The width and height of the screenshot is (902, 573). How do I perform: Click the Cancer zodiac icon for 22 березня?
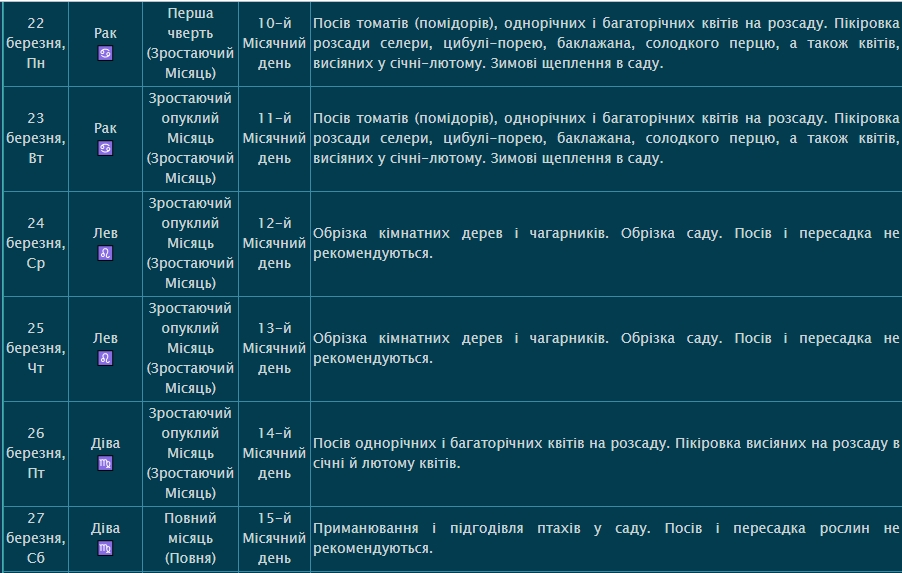tap(105, 54)
